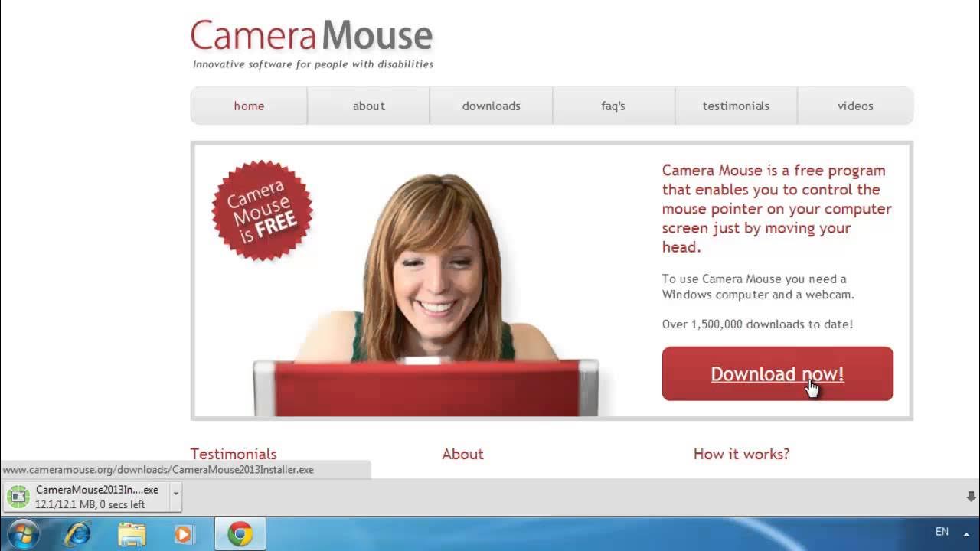980x551 pixels.
Task: Open Windows Explorer folder from taskbar
Action: [132, 533]
